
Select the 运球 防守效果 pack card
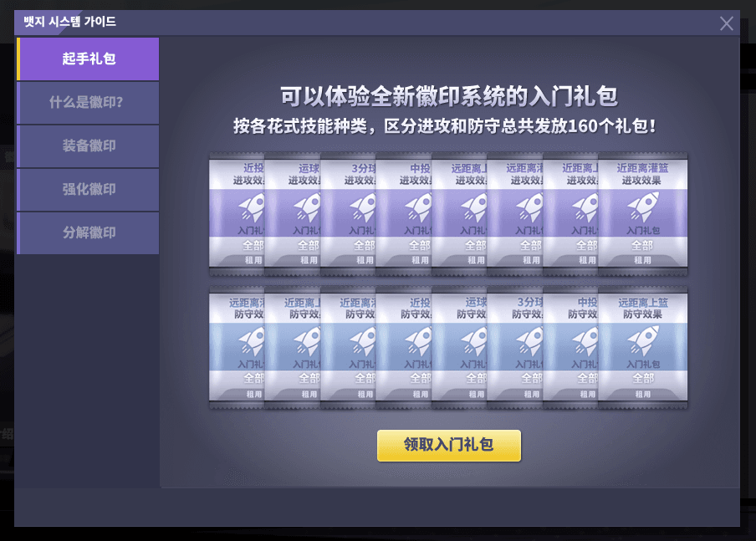click(x=459, y=348)
